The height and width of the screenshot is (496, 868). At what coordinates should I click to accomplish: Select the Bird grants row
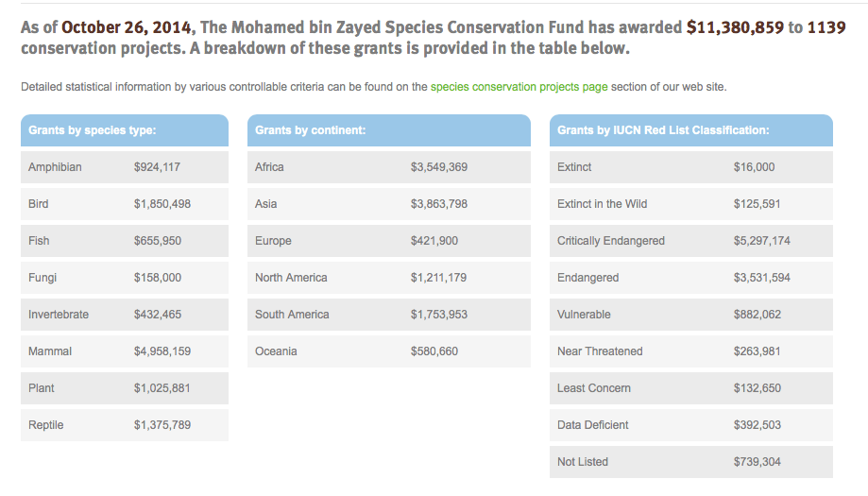pyautogui.click(x=124, y=204)
